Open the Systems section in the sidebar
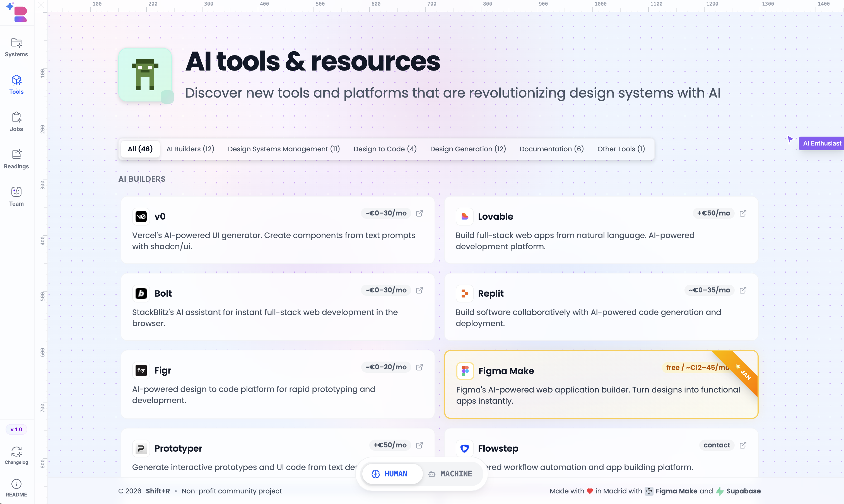The image size is (844, 504). pyautogui.click(x=16, y=47)
